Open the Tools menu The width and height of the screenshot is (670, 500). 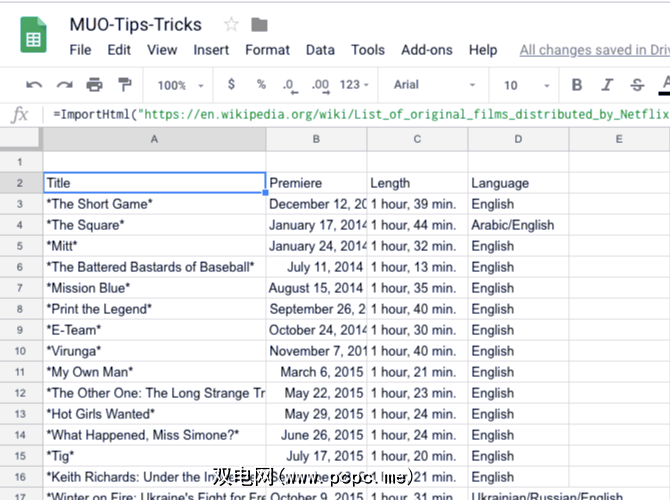point(368,50)
